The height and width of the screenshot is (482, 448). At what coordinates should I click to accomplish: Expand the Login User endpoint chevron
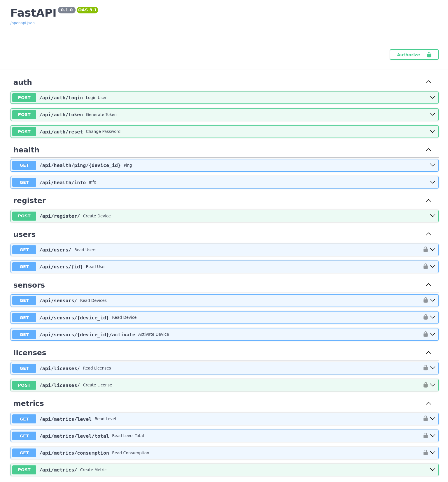pyautogui.click(x=433, y=97)
